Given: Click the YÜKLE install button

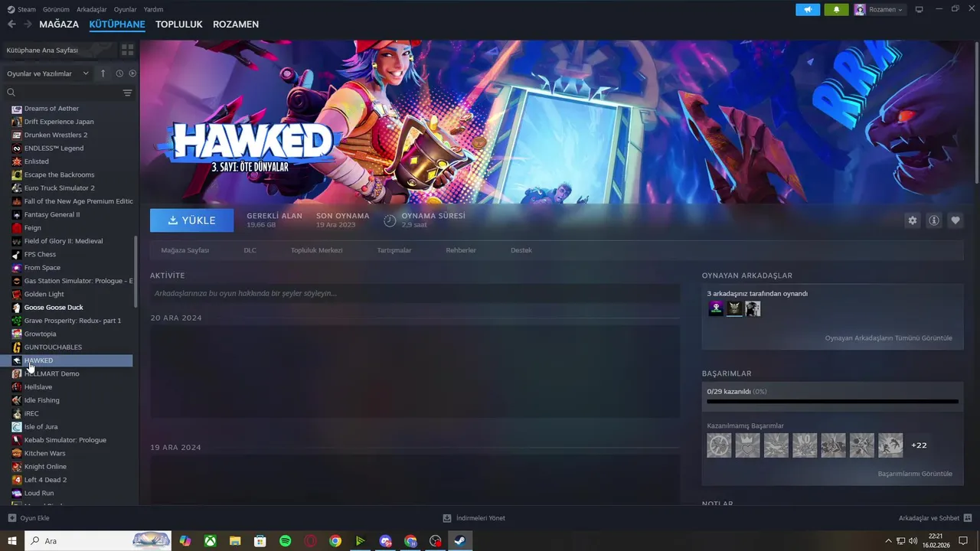Looking at the screenshot, I should pyautogui.click(x=192, y=220).
